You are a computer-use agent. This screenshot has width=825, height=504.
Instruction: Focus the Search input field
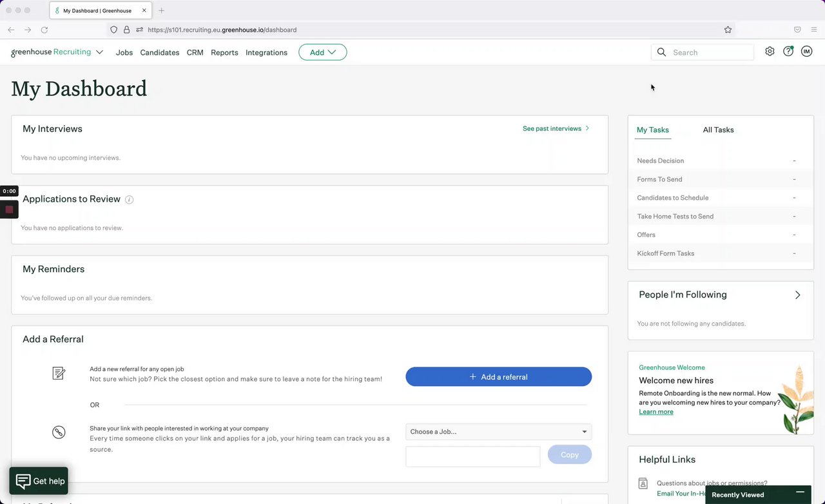[710, 52]
